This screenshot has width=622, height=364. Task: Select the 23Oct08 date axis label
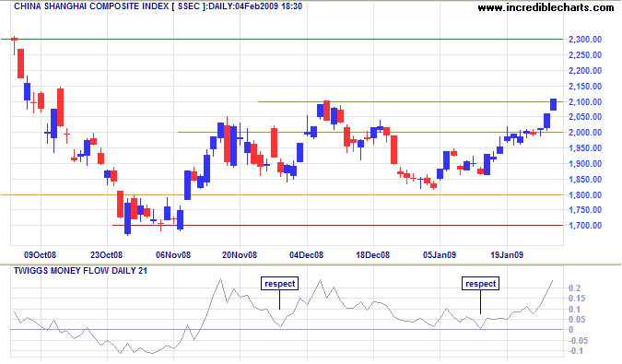106,255
